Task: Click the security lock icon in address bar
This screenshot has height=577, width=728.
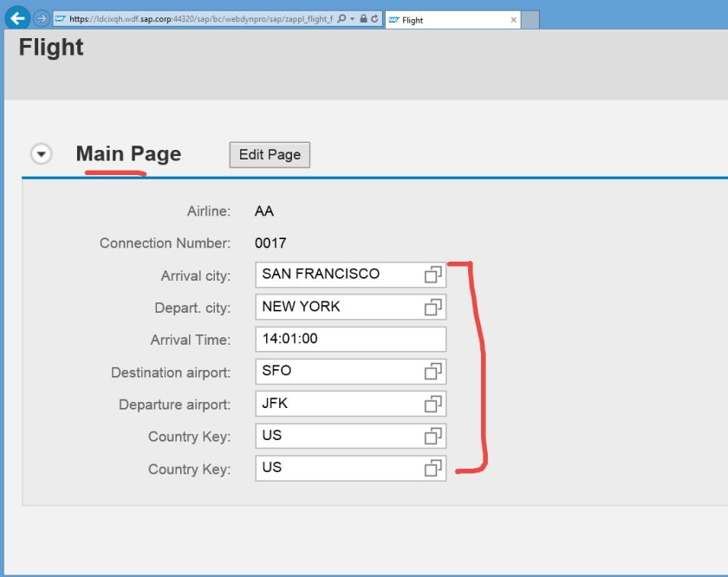Action: [x=363, y=19]
